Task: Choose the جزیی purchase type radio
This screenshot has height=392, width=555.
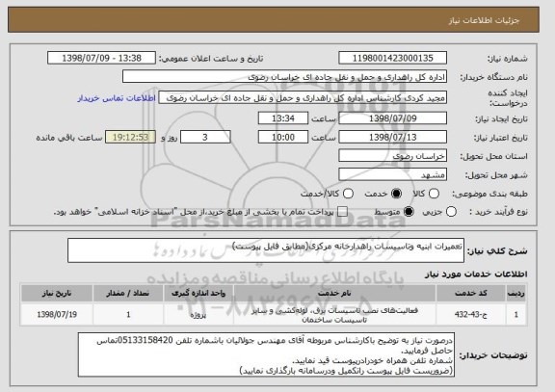Action: 451,212
